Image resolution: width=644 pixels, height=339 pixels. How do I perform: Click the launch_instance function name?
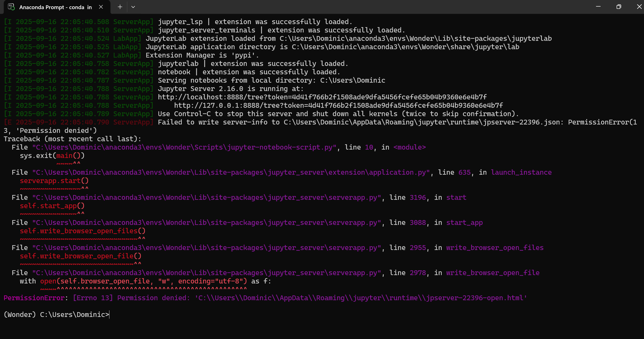(x=521, y=172)
